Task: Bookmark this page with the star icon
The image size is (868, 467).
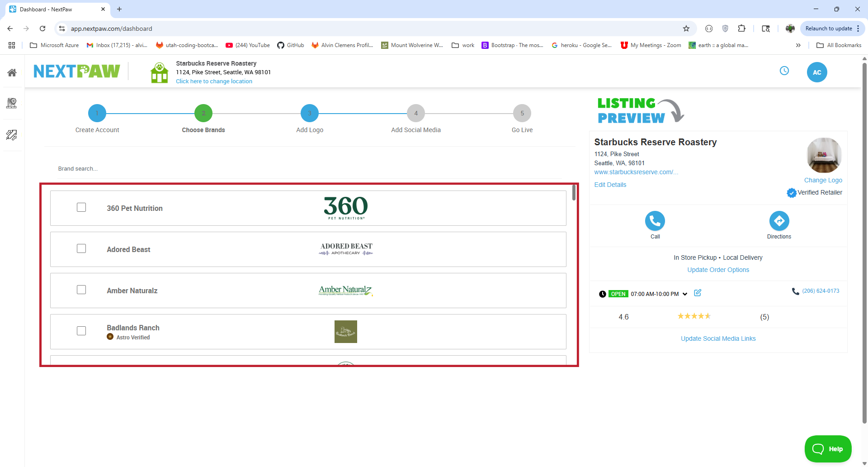Action: click(x=686, y=29)
